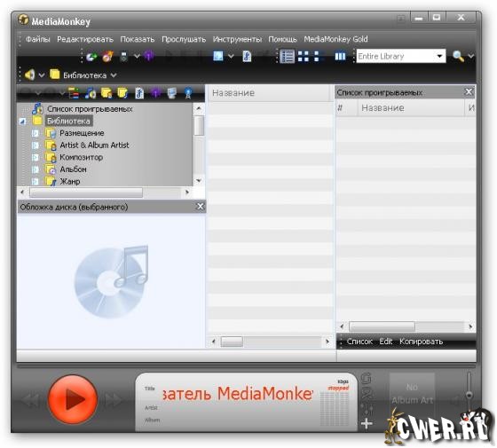Screen dimensions: 497x448
Task: Open the Инструменты menu
Action: point(237,39)
